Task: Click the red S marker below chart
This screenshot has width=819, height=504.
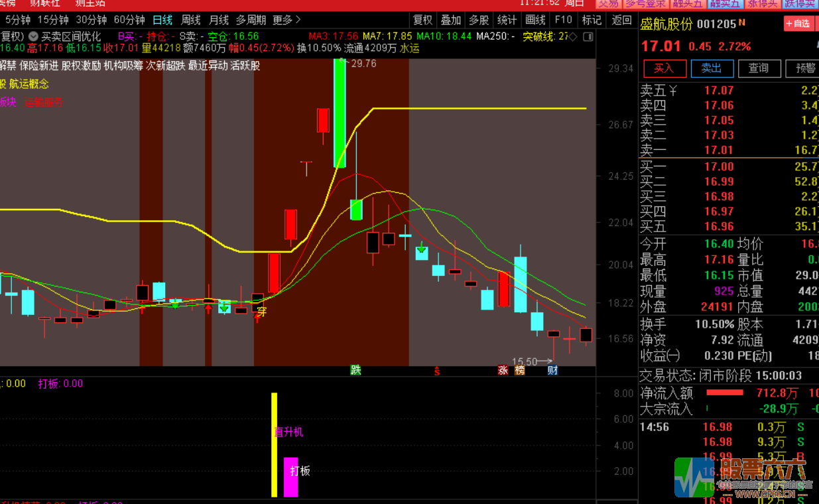Action: [x=437, y=370]
